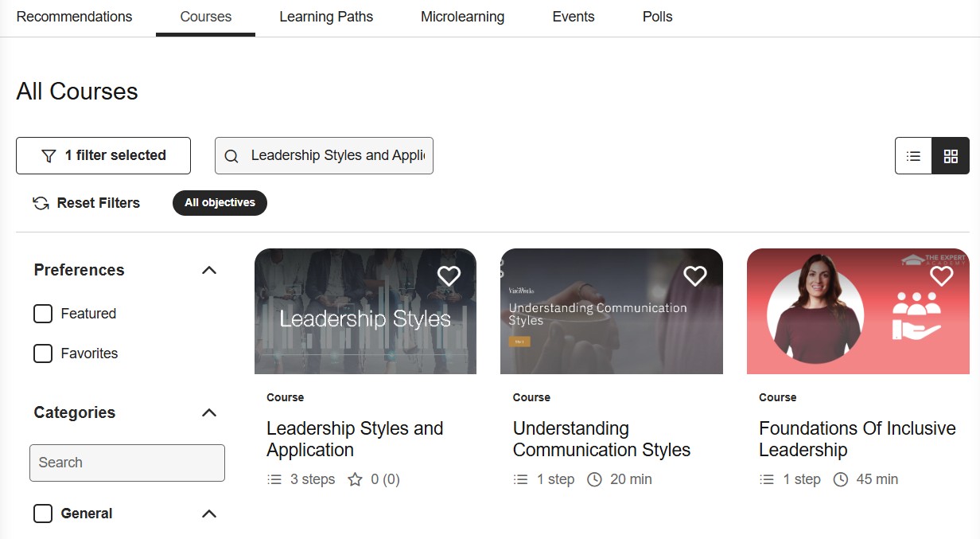Switch to grid view layout

pyautogui.click(x=951, y=156)
